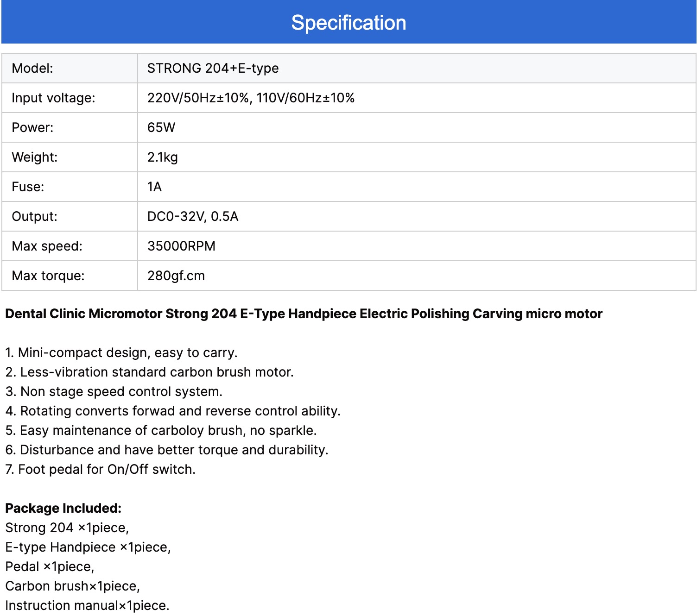
Task: Click the 280gf.cm max torque value
Action: pos(176,276)
